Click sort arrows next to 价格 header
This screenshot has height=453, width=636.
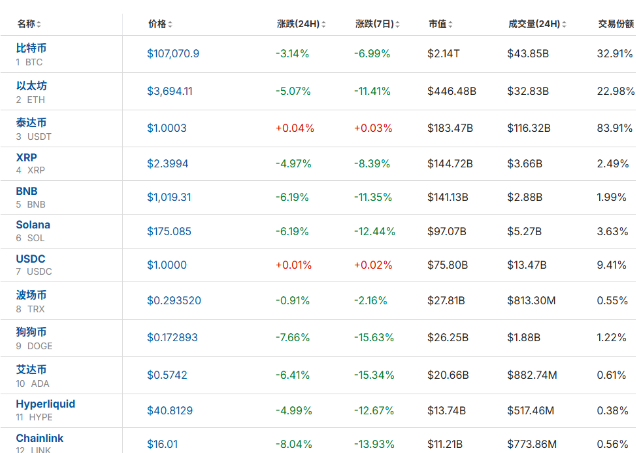(171, 24)
